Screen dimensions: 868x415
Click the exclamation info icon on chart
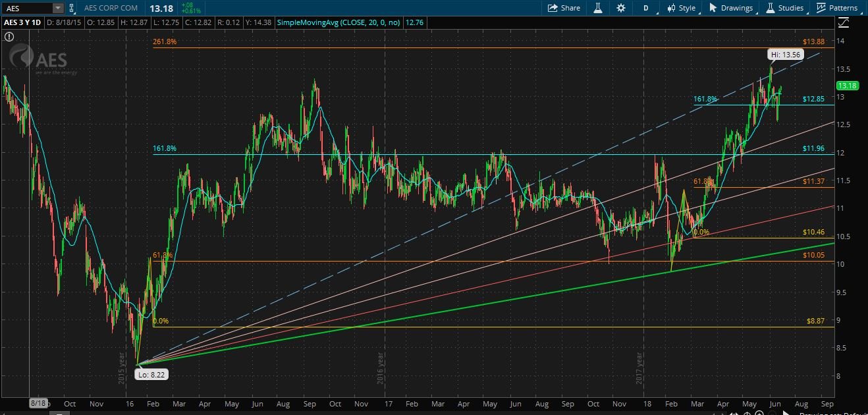coord(9,37)
